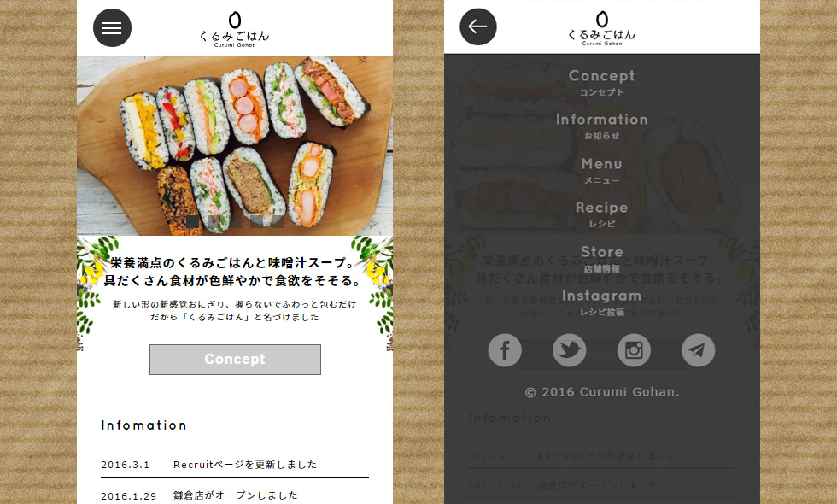The height and width of the screenshot is (504, 837).
Task: Open the Store menu entry
Action: click(x=601, y=258)
